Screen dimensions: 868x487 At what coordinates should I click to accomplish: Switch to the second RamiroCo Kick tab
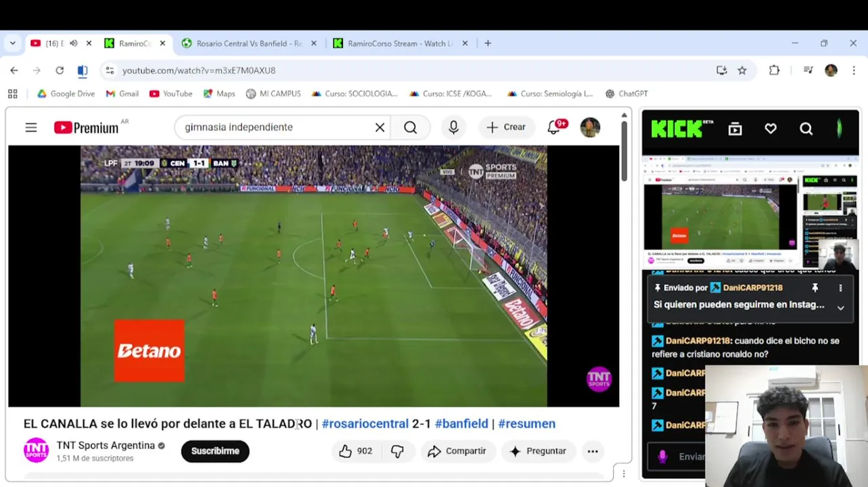pos(135,43)
